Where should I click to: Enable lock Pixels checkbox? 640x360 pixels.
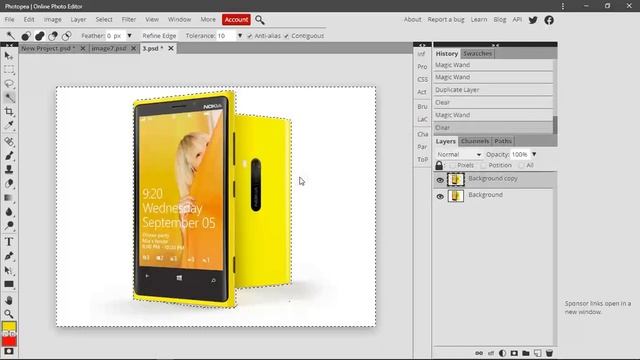coord(452,165)
